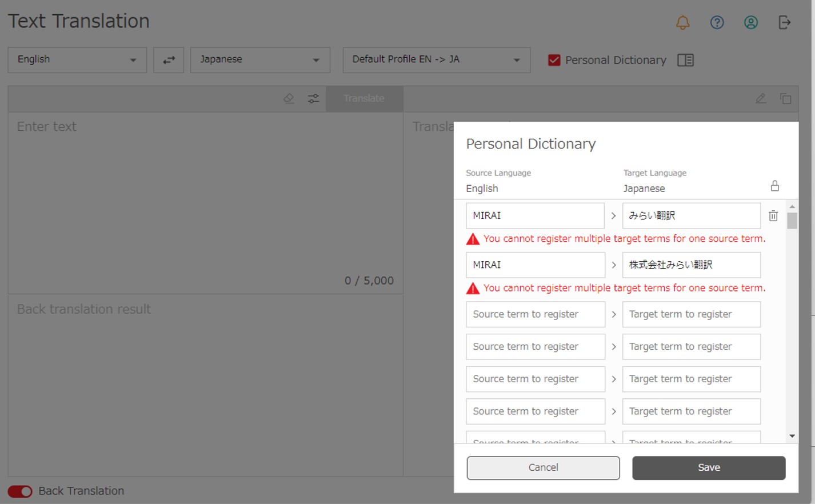Click the Personal Dictionary dialog title

click(531, 144)
